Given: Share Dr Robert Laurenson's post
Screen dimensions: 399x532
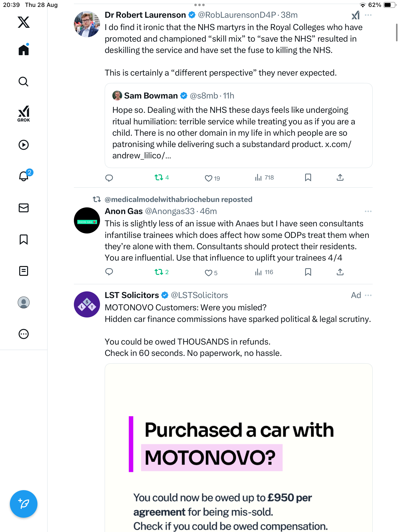Looking at the screenshot, I should pyautogui.click(x=340, y=178).
